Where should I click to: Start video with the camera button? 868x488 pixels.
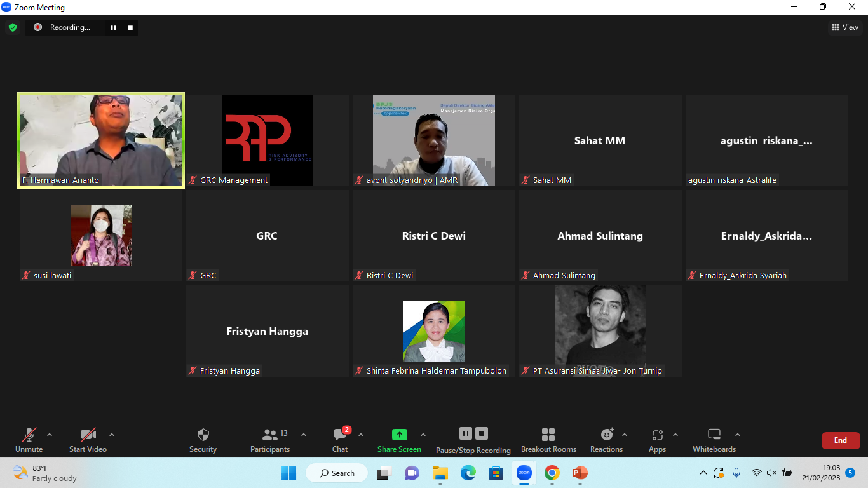click(x=88, y=440)
